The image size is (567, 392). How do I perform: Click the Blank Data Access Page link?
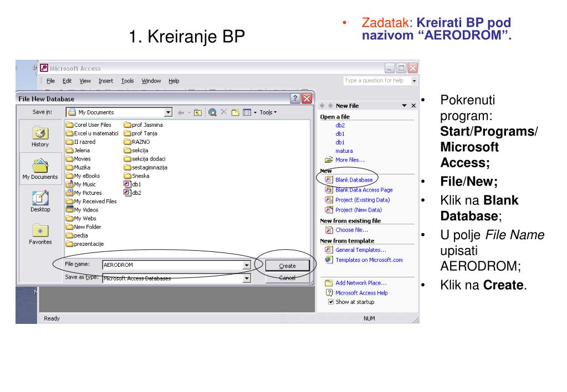click(x=364, y=190)
